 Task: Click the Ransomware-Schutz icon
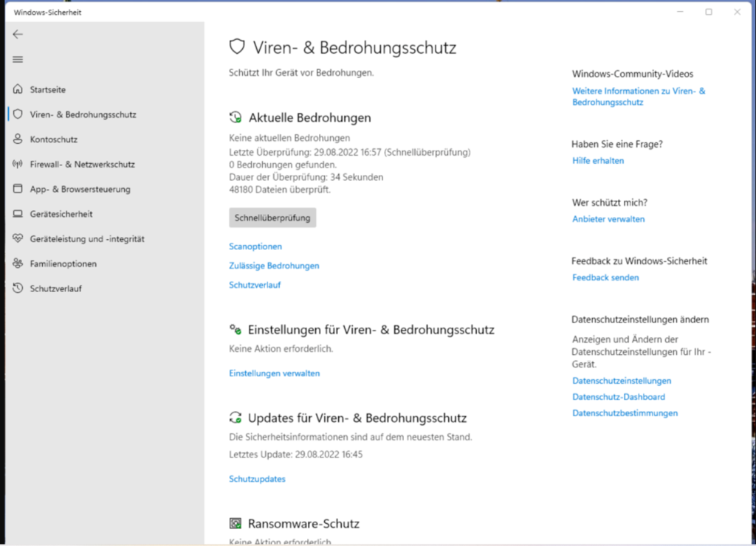pos(236,523)
